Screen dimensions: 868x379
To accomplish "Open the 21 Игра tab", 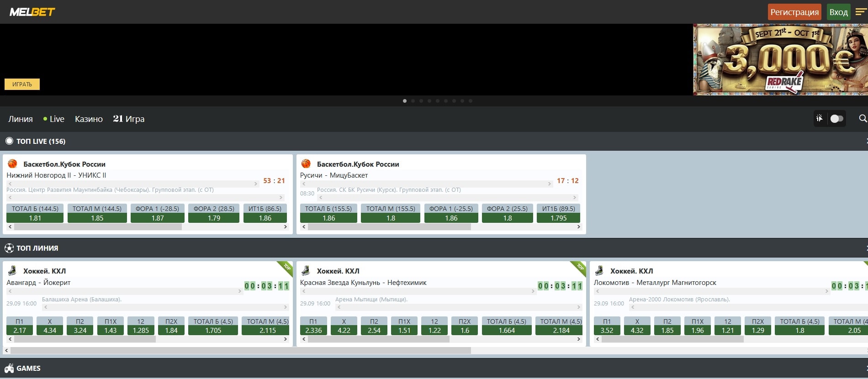I will click(x=129, y=119).
